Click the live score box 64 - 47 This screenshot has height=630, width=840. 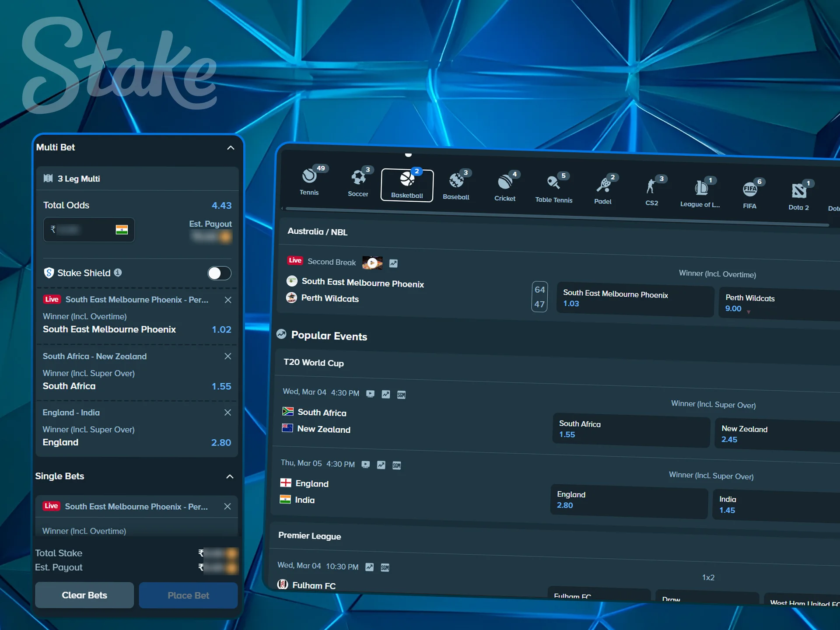point(539,297)
